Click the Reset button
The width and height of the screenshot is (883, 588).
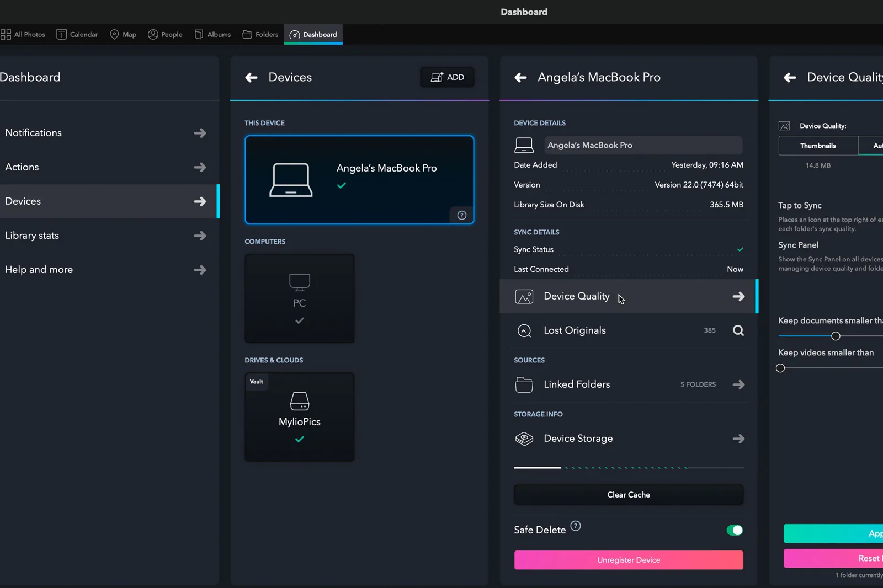coord(833,558)
